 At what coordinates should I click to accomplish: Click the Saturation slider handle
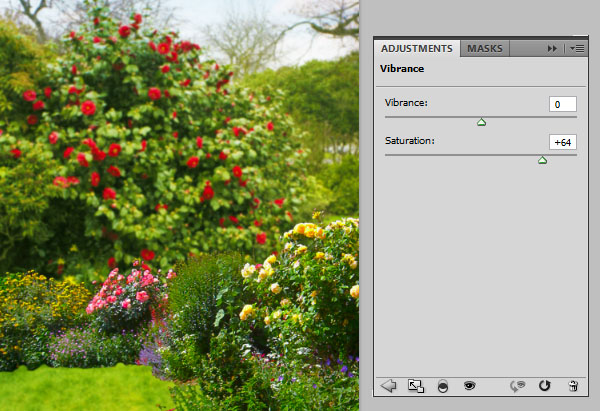(x=542, y=160)
